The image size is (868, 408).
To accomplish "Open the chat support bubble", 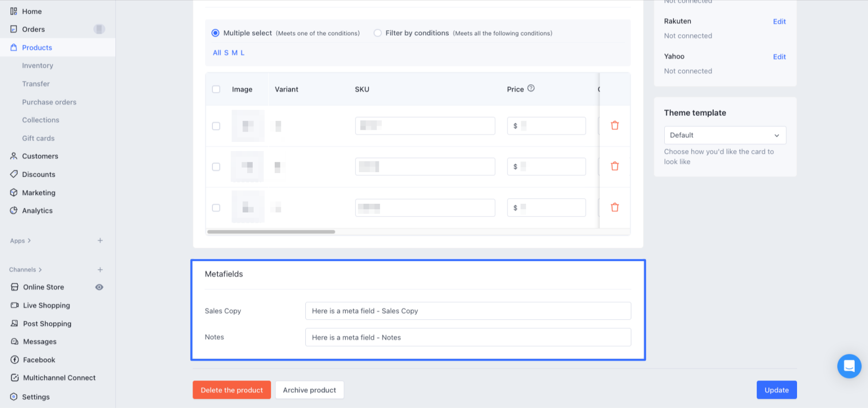I will point(849,366).
